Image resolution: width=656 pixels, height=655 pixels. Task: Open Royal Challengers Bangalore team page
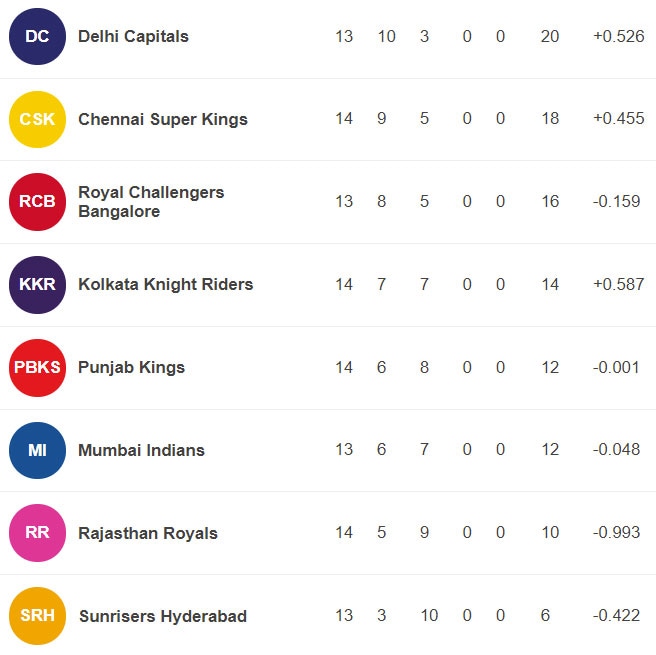151,202
